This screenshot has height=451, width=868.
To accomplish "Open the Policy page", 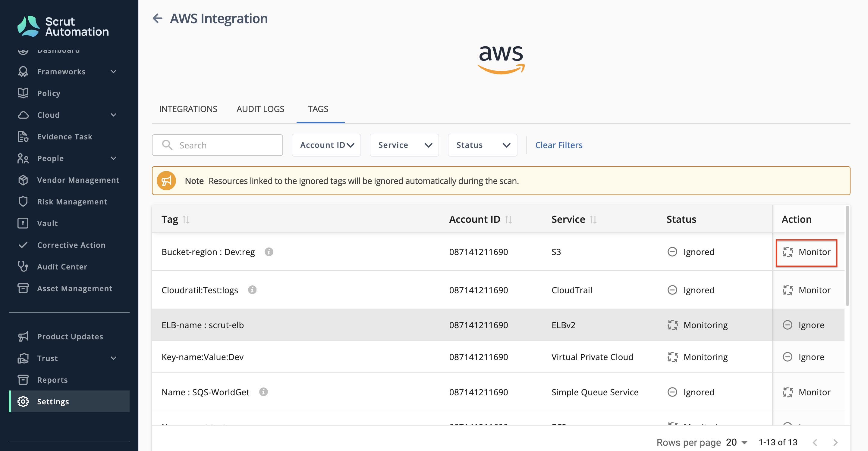I will pos(49,93).
